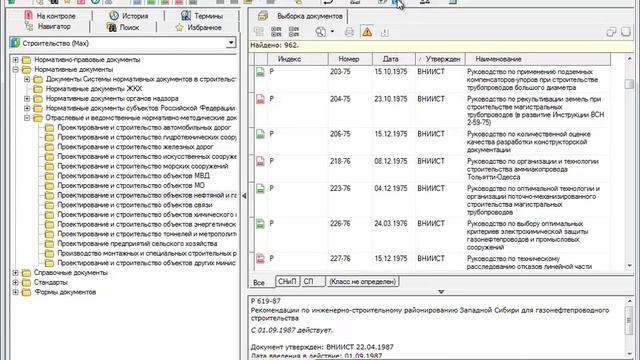Open the magnifier icon dropdown arrow
The width and height of the screenshot is (640, 360).
(x=332, y=32)
